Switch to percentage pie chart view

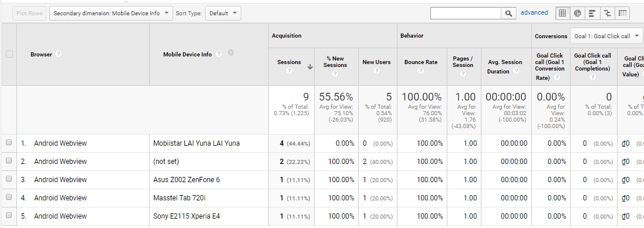[578, 13]
